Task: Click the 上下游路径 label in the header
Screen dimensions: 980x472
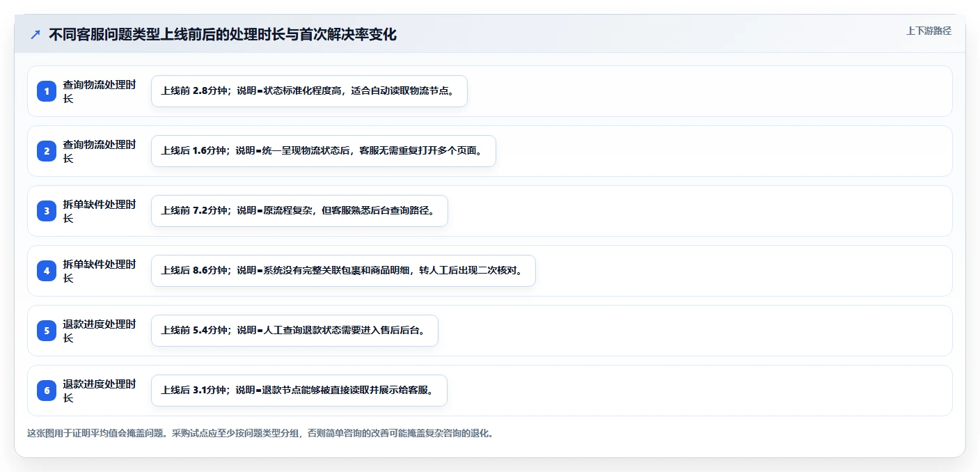Action: coord(928,31)
